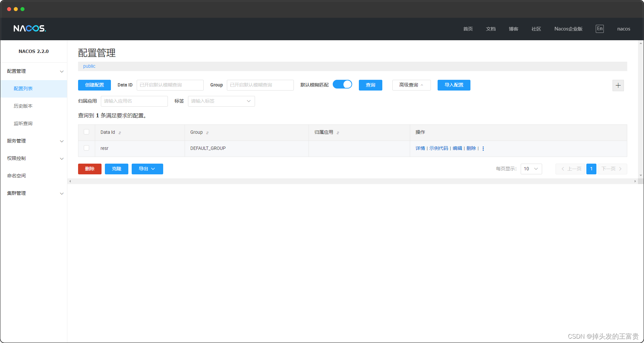The height and width of the screenshot is (343, 644).
Task: Switch language with the En icon
Action: click(x=600, y=29)
